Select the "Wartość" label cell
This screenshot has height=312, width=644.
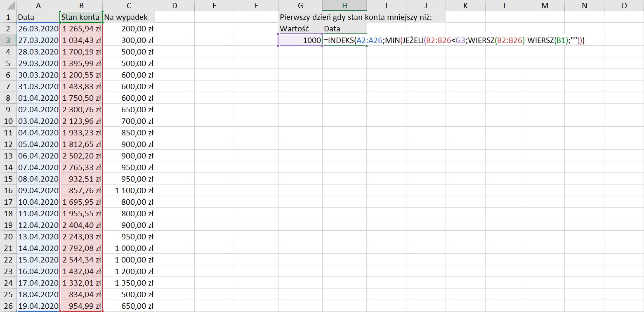click(x=300, y=29)
